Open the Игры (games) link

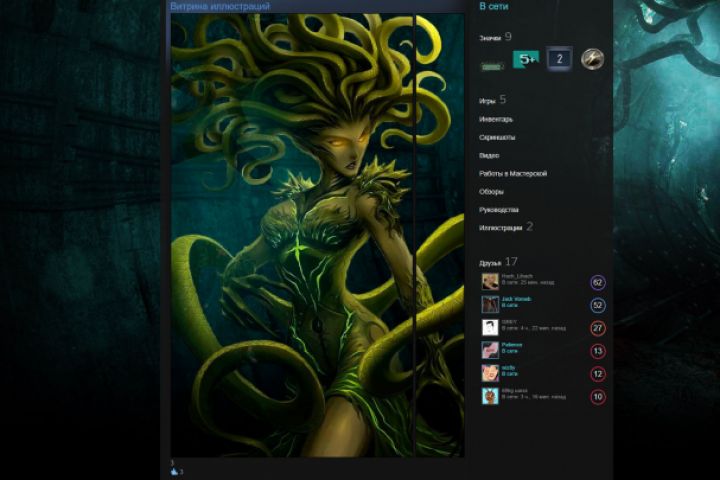point(487,101)
